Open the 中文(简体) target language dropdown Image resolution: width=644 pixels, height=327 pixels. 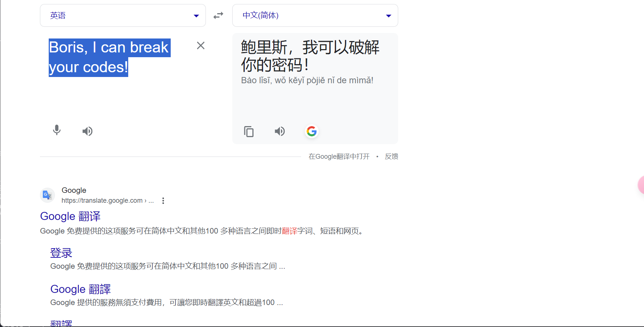pyautogui.click(x=315, y=15)
